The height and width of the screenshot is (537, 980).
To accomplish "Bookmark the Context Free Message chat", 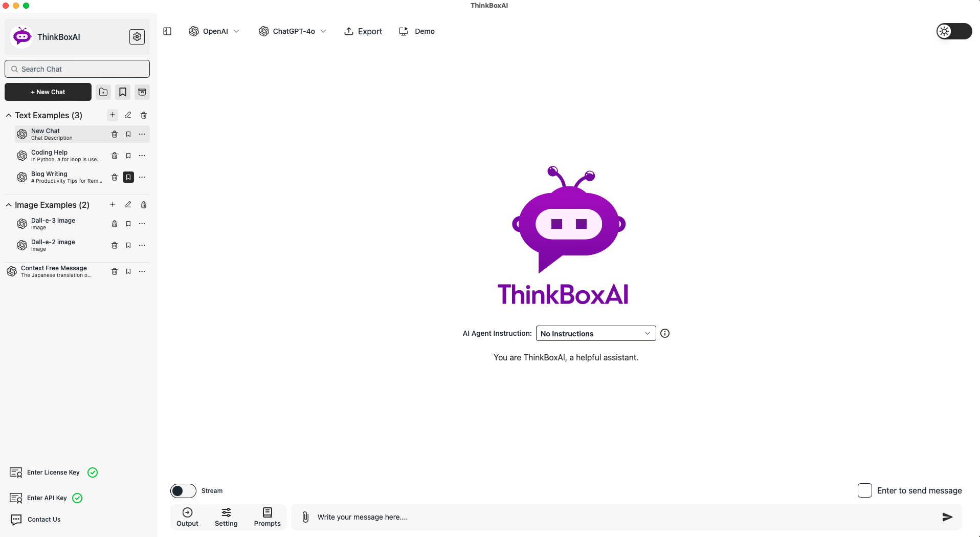I will (128, 271).
